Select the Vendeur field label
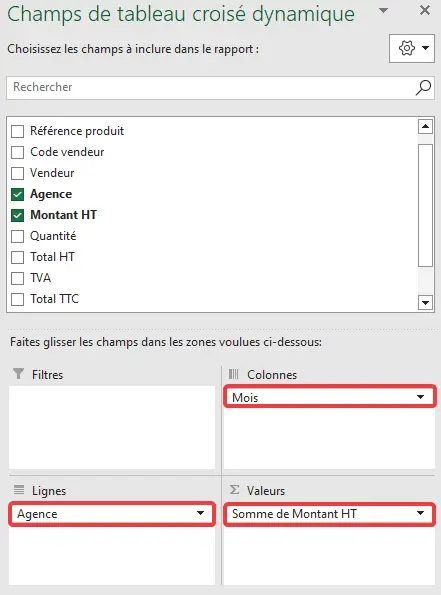 point(52,173)
